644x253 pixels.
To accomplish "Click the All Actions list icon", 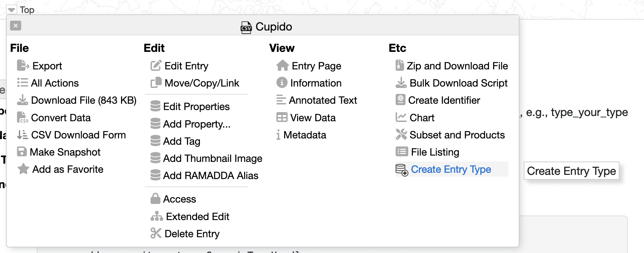I will [22, 83].
